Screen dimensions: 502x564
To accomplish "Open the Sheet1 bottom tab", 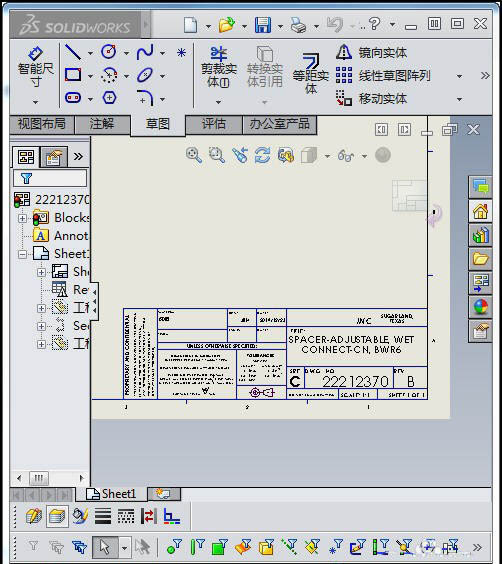I will pos(111,494).
